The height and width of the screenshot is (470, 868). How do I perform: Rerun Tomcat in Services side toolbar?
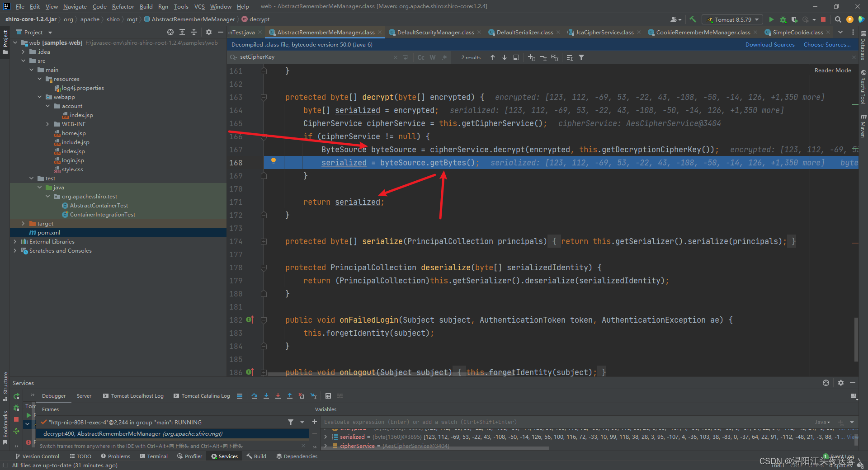pos(17,396)
